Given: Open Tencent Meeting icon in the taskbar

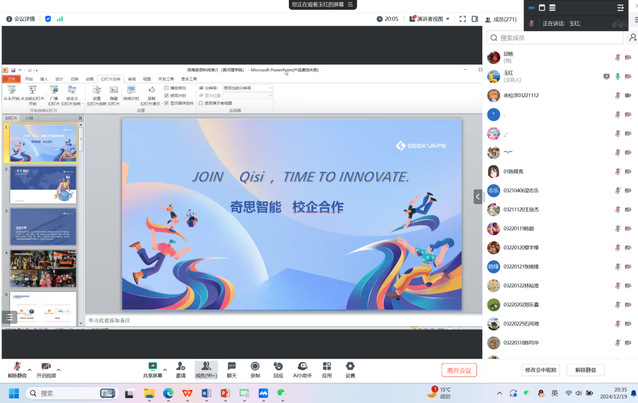Looking at the screenshot, I should [263, 393].
